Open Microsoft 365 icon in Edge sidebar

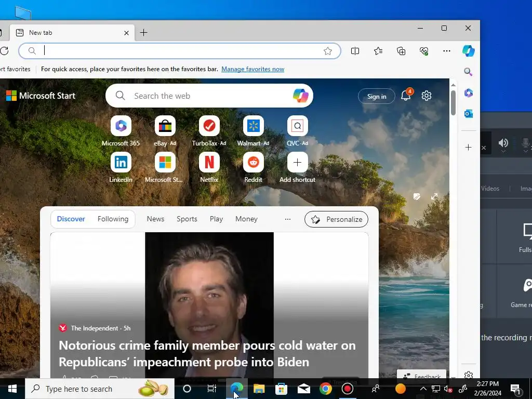(469, 92)
